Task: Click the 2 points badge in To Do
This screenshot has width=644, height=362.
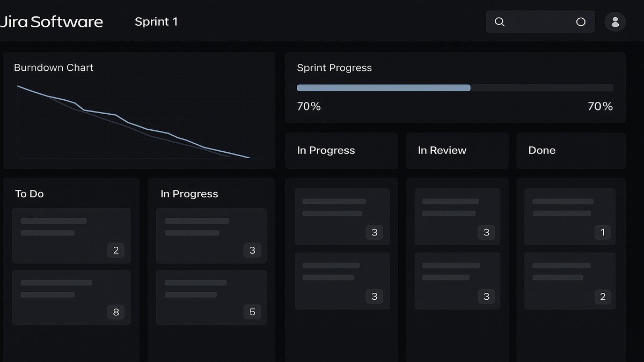Action: [116, 250]
